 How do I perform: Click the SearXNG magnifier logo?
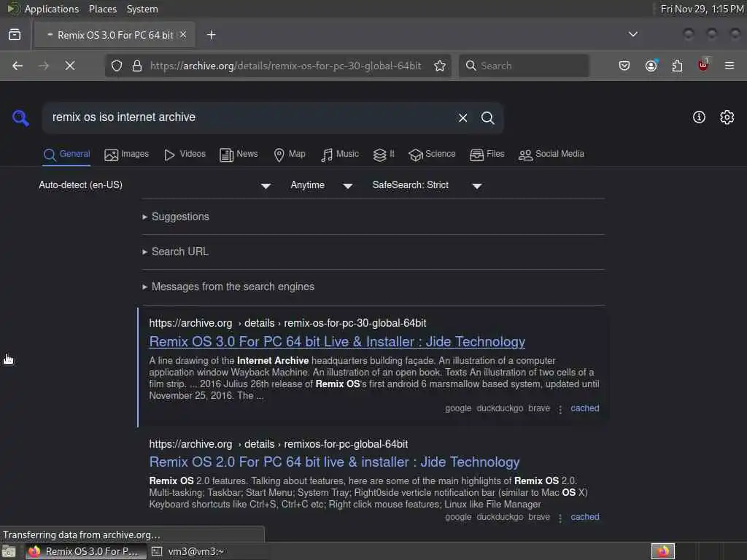click(x=20, y=117)
